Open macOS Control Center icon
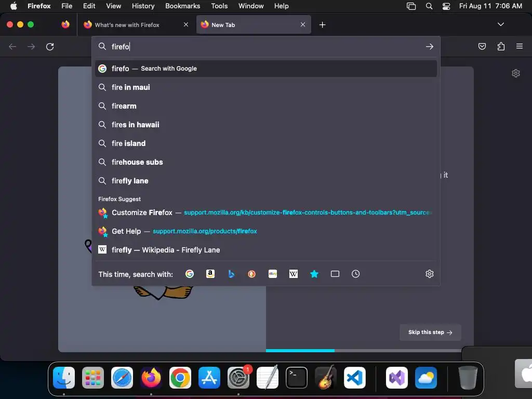 [446, 6]
